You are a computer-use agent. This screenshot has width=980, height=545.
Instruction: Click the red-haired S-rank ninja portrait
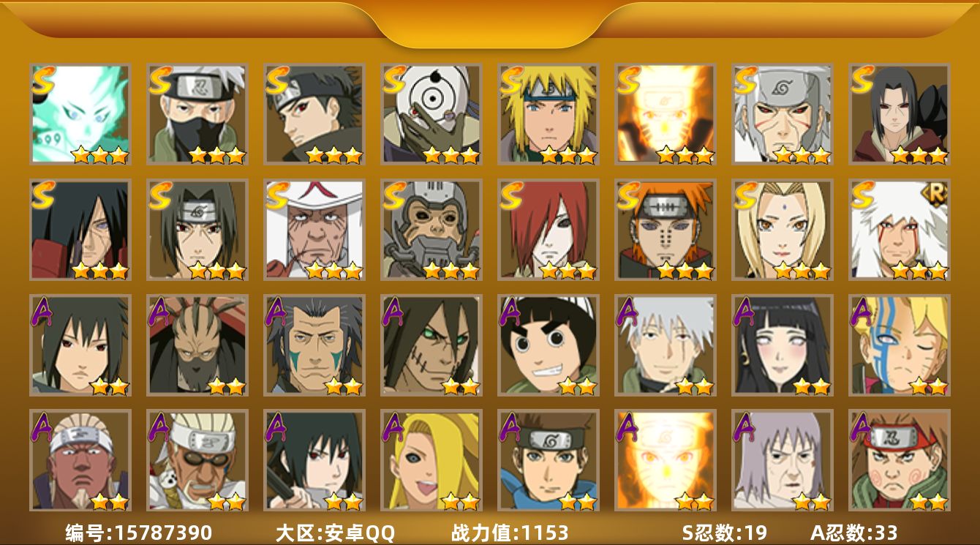[549, 230]
